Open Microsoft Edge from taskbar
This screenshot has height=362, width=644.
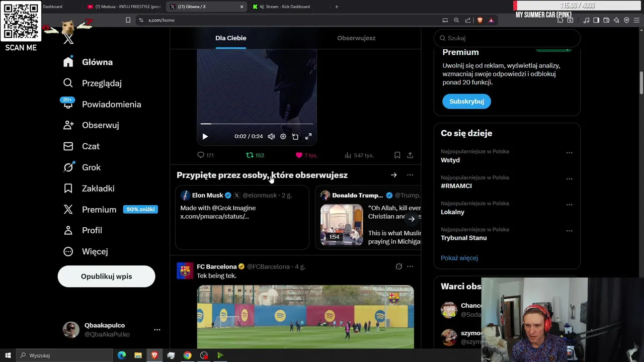[x=122, y=355]
